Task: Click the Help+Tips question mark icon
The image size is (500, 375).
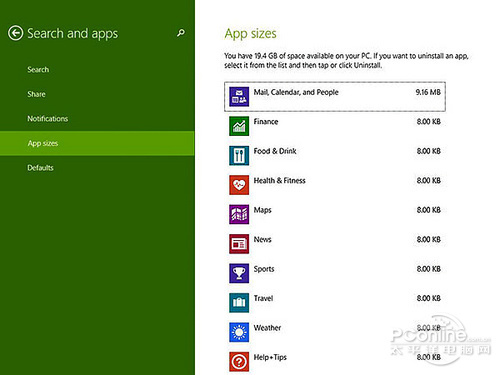Action: pyautogui.click(x=239, y=362)
